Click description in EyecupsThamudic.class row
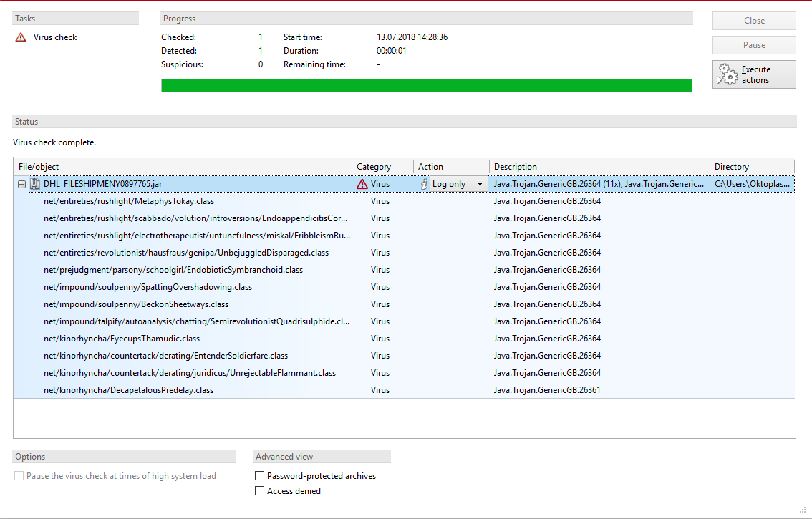This screenshot has width=812, height=519. tap(547, 338)
